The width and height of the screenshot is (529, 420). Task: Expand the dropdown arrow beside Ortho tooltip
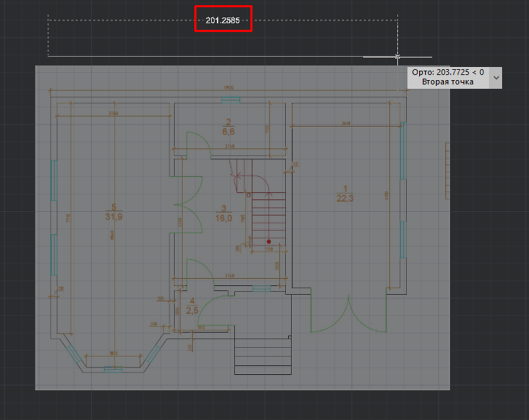495,78
